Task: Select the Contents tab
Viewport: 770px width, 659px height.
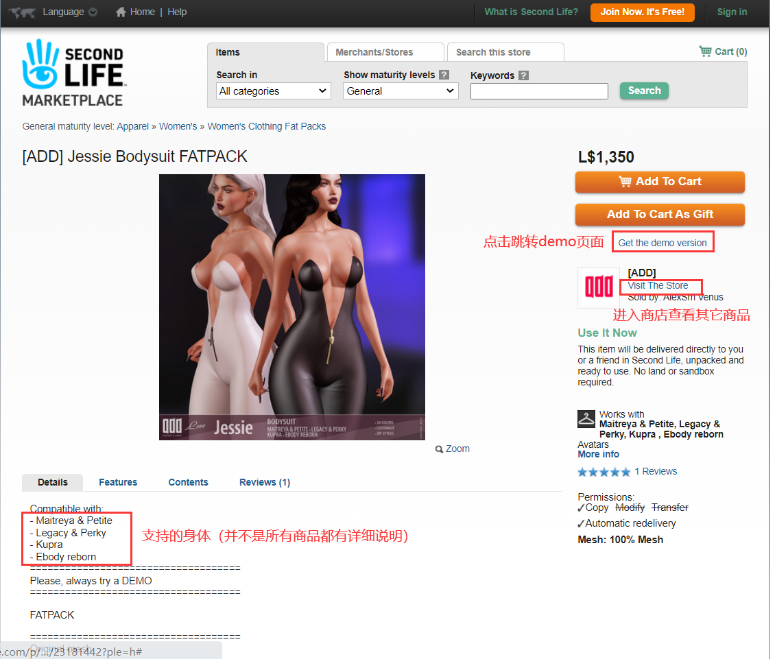Action: click(x=188, y=482)
